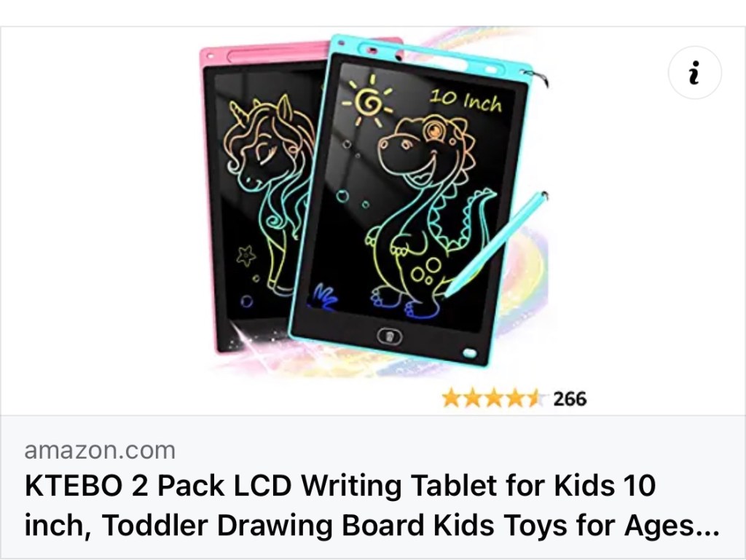Click the second line of the product title
Viewport: 746px width, 560px height.
(372, 525)
